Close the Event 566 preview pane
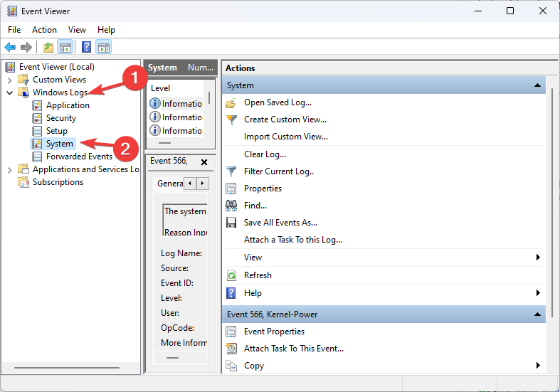The image size is (560, 392). click(204, 162)
